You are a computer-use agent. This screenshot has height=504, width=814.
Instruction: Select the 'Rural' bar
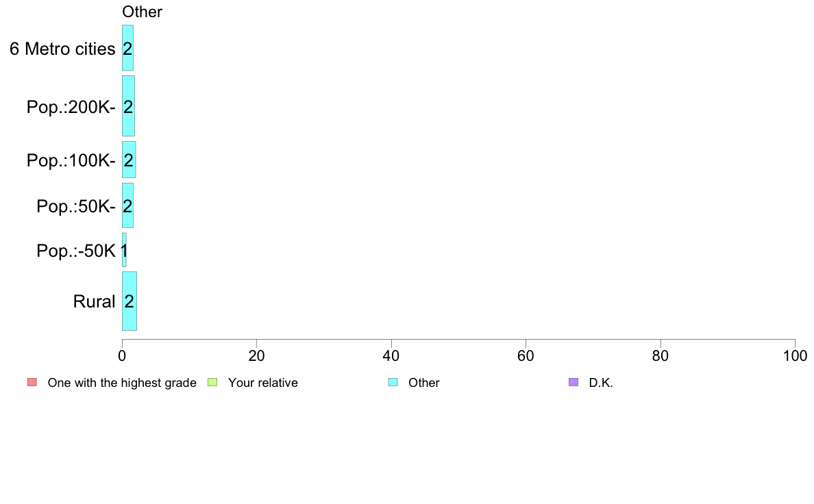click(x=129, y=301)
